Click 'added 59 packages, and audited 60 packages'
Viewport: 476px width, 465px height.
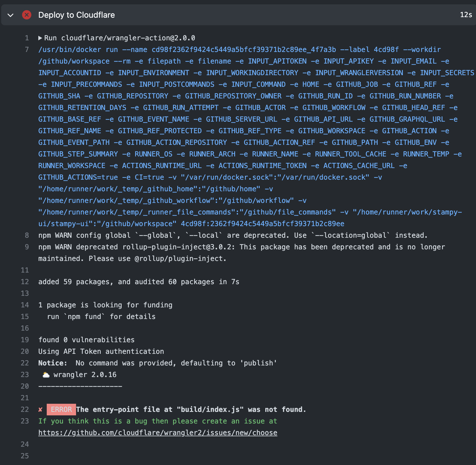pos(126,282)
